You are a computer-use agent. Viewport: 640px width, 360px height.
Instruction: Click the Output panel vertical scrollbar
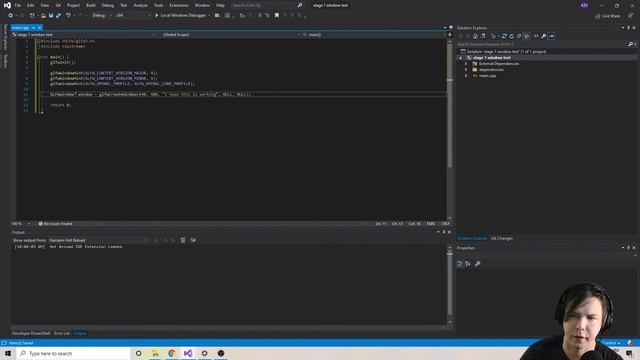pos(450,285)
